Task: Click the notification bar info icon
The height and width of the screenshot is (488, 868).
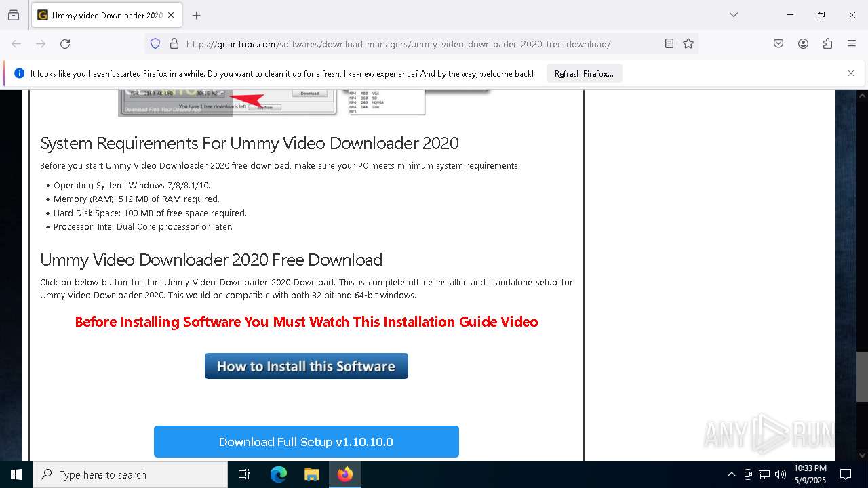Action: pyautogui.click(x=19, y=73)
